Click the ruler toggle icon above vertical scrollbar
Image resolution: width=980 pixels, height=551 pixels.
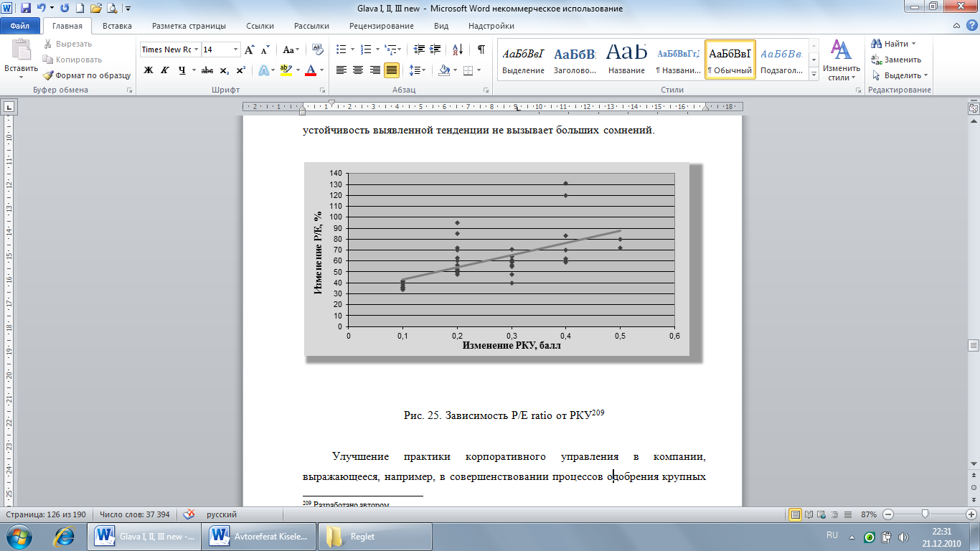pyautogui.click(x=974, y=108)
